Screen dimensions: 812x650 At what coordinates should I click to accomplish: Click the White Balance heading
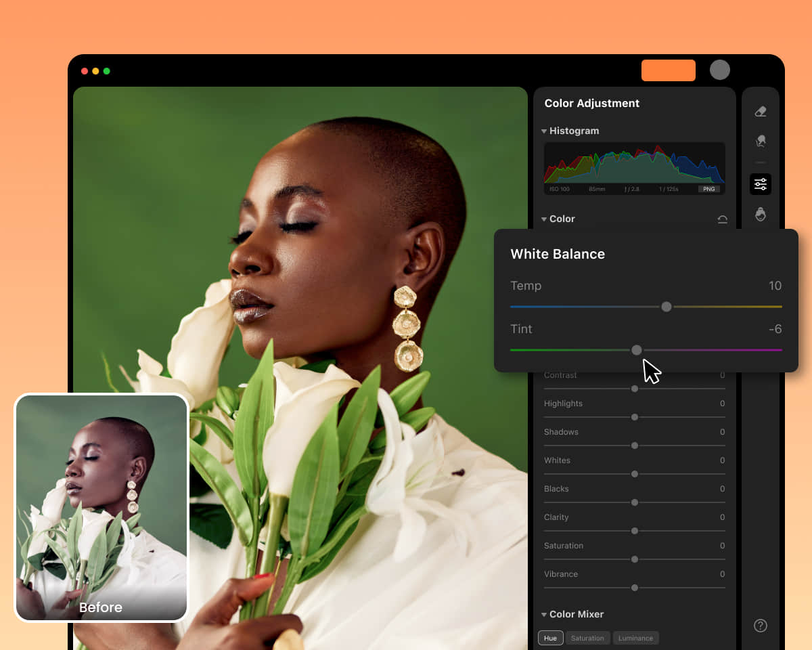[x=558, y=254]
